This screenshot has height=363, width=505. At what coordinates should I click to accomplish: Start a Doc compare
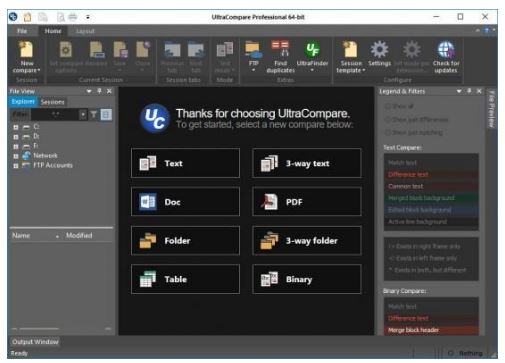(185, 202)
